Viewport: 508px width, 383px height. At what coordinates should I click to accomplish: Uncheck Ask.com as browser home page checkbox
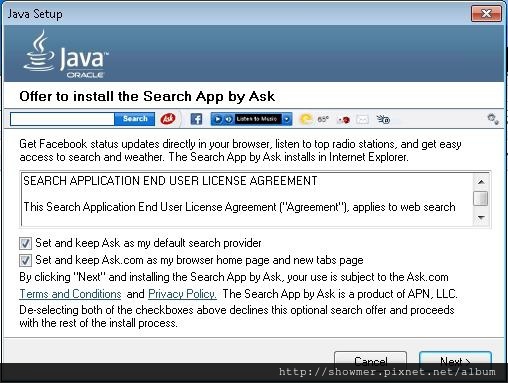point(25,260)
